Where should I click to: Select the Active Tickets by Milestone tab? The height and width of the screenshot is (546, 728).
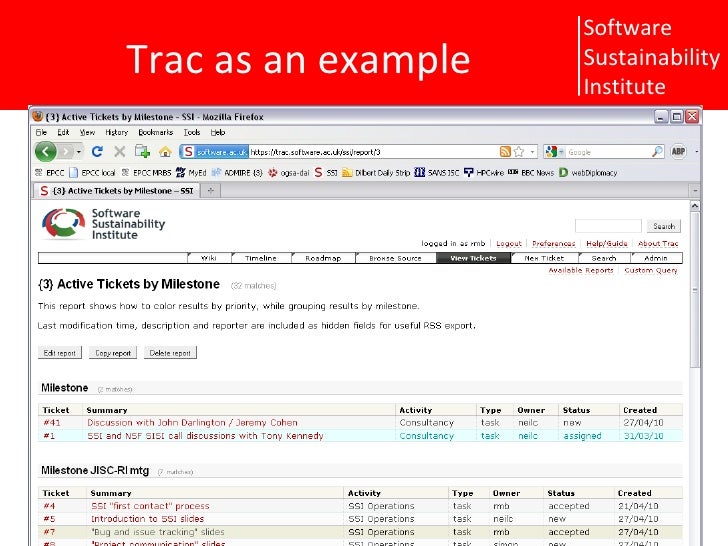pyautogui.click(x=117, y=191)
